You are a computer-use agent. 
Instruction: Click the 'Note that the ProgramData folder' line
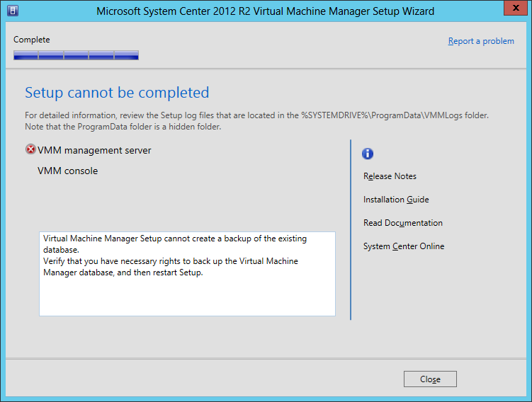click(123, 127)
